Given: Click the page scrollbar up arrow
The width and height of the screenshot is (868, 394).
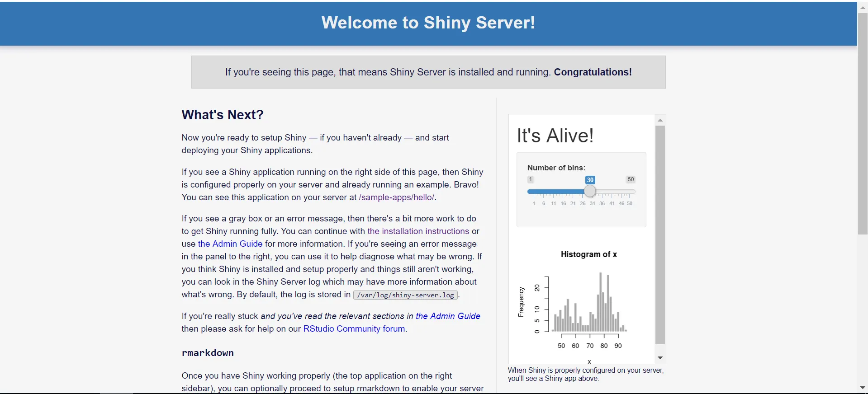Looking at the screenshot, I should tap(863, 8).
